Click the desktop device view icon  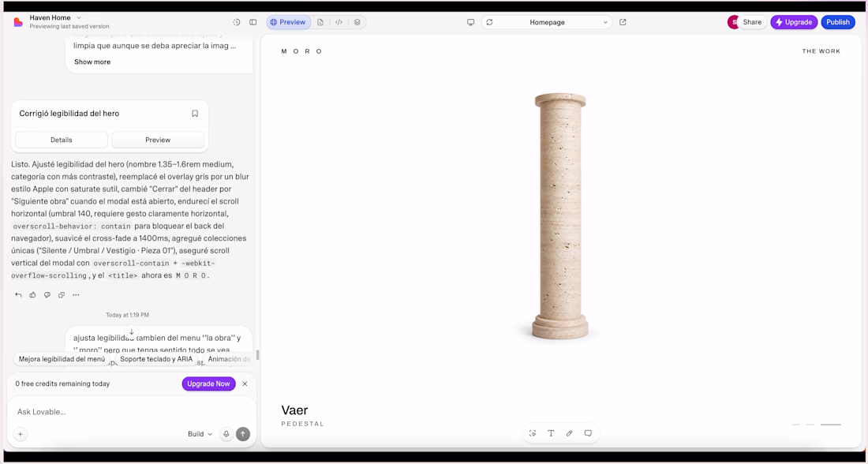[470, 22]
